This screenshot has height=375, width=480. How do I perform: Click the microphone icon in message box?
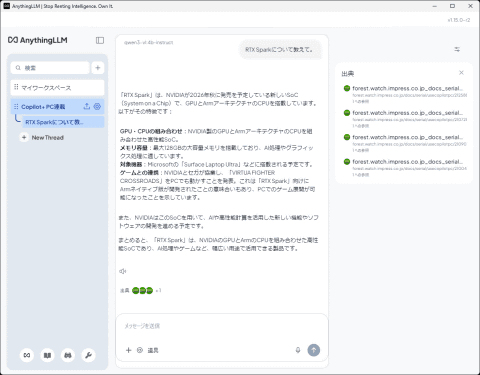298,350
